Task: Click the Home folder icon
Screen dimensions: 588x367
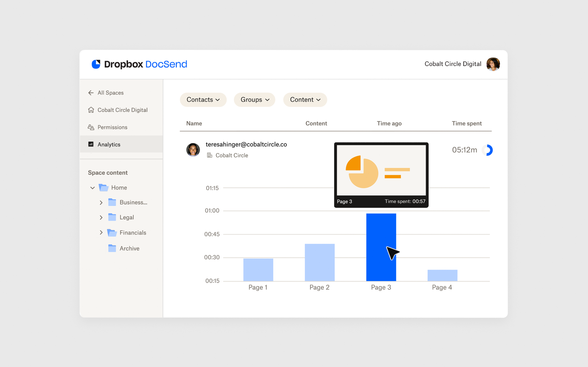Action: coord(103,187)
